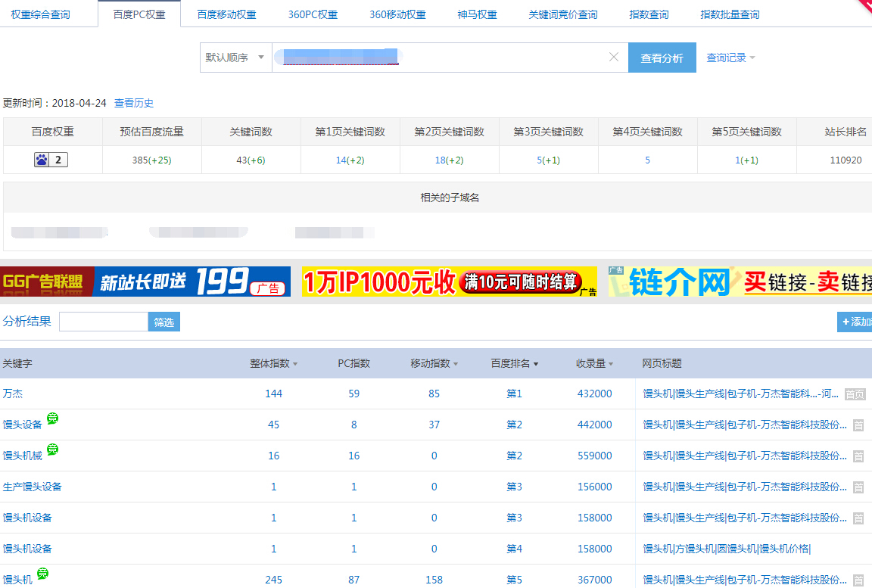Click the green 竞 badge beside 馒头机械

coord(53,450)
